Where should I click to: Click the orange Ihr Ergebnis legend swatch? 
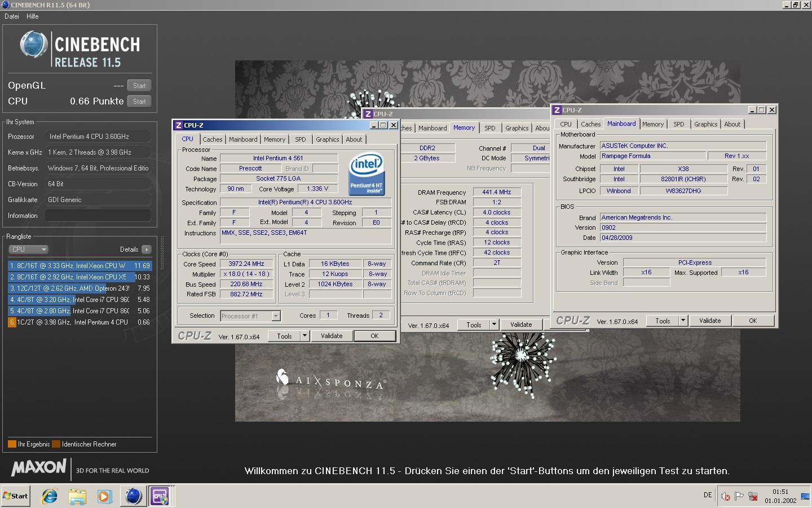point(12,444)
